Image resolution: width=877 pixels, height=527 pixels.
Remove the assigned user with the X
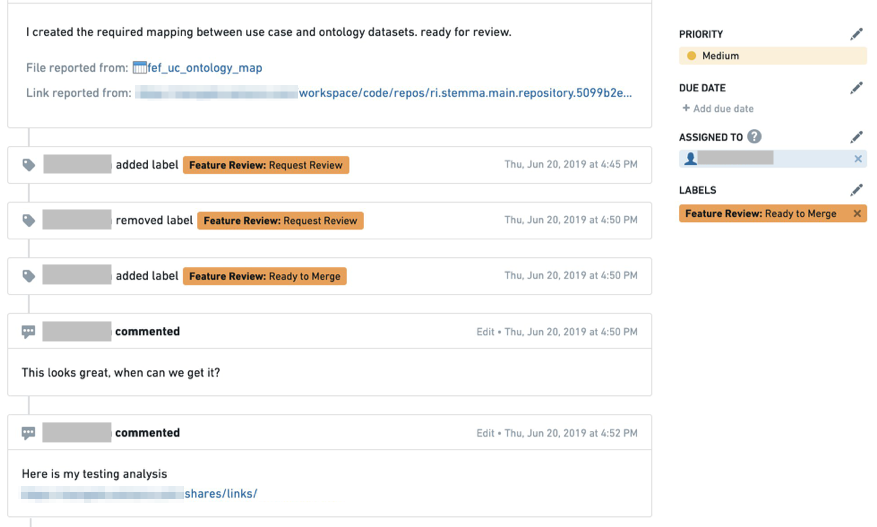(858, 159)
